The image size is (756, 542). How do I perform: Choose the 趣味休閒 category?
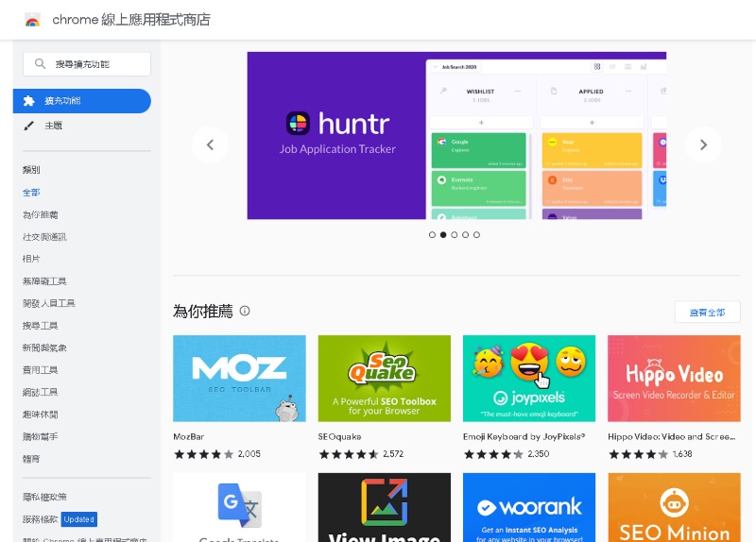pos(40,414)
